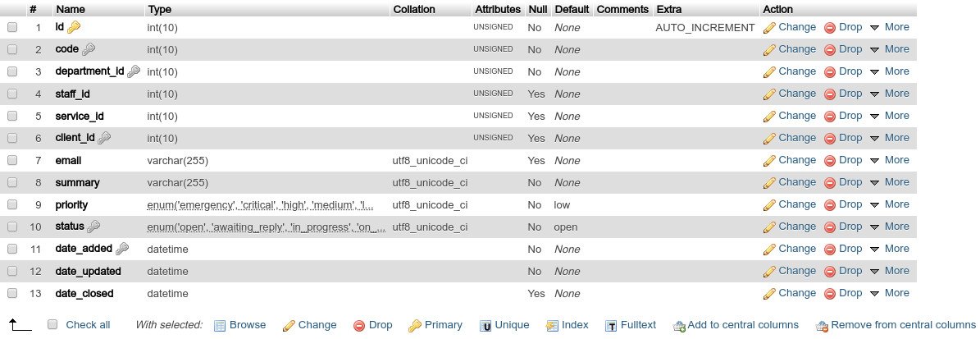Click the Type column header
This screenshot has height=339, width=980.
pyautogui.click(x=159, y=9)
